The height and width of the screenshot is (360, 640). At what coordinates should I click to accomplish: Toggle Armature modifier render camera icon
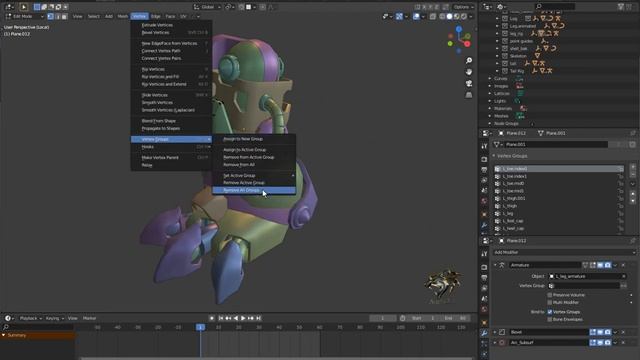point(608,265)
